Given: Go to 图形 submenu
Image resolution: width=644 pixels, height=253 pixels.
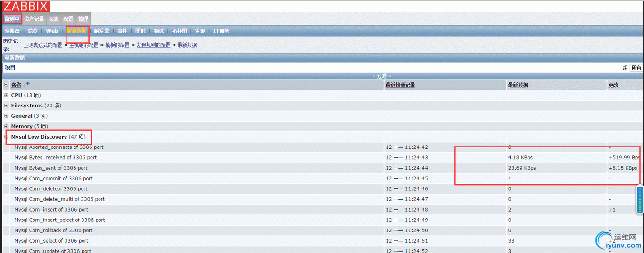Looking at the screenshot, I should click(x=140, y=31).
